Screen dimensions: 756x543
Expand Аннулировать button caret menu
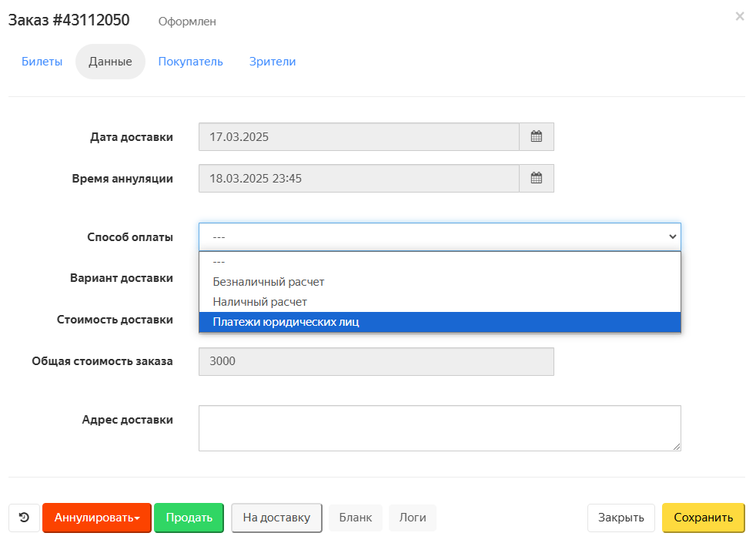137,518
